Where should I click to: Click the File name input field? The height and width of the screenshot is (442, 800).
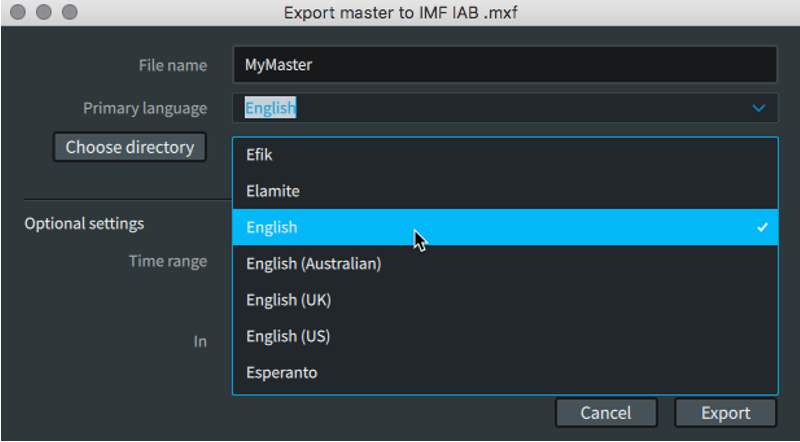point(504,65)
